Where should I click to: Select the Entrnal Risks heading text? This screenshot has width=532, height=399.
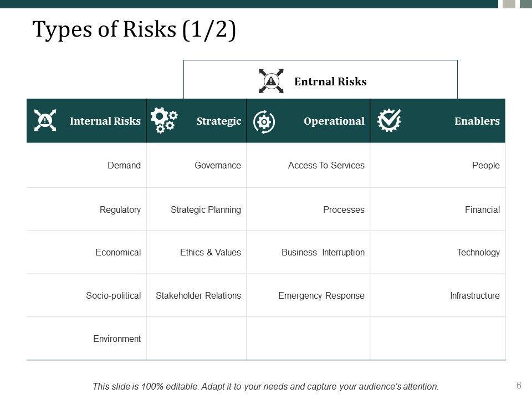330,82
